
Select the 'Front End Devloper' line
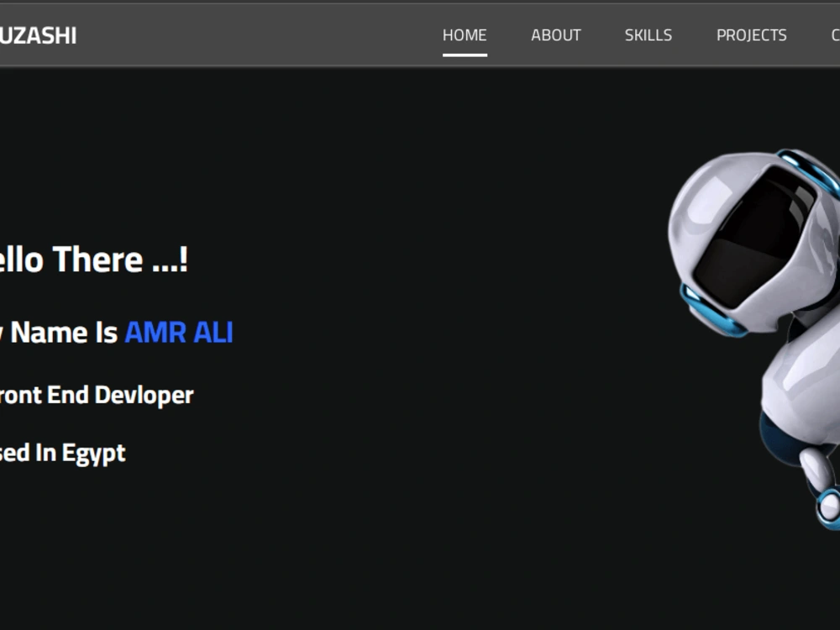pyautogui.click(x=97, y=395)
